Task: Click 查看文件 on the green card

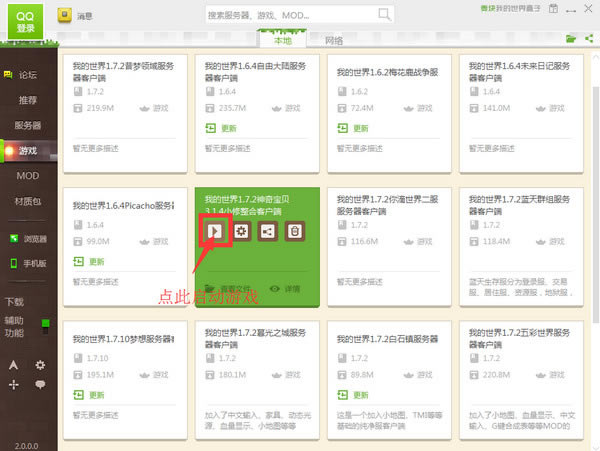Action: point(228,288)
